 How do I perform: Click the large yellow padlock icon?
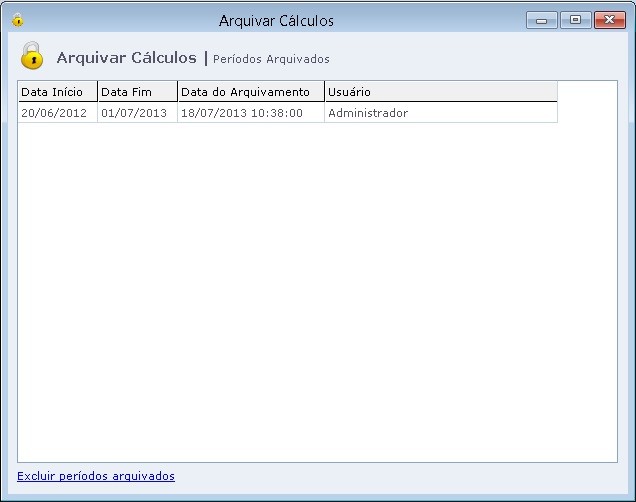click(x=32, y=56)
